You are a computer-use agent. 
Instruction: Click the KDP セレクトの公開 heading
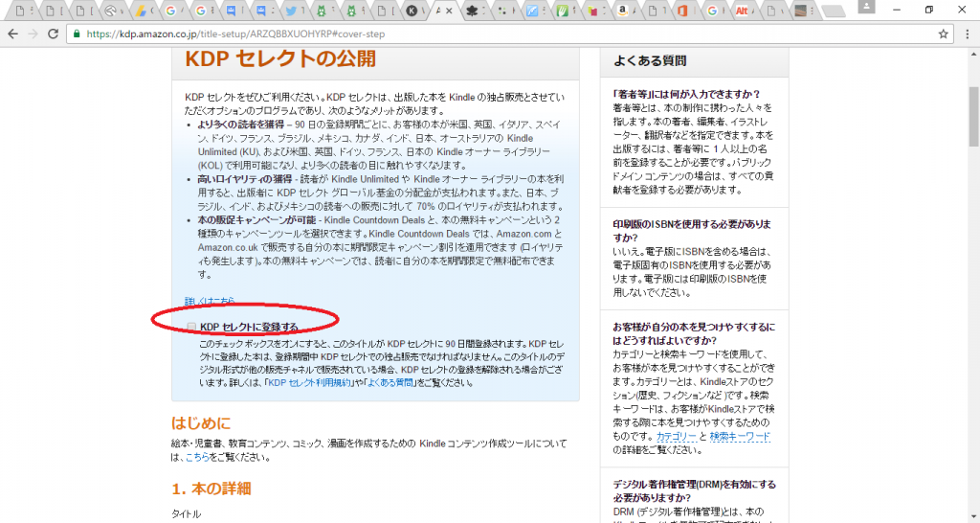[x=280, y=58]
